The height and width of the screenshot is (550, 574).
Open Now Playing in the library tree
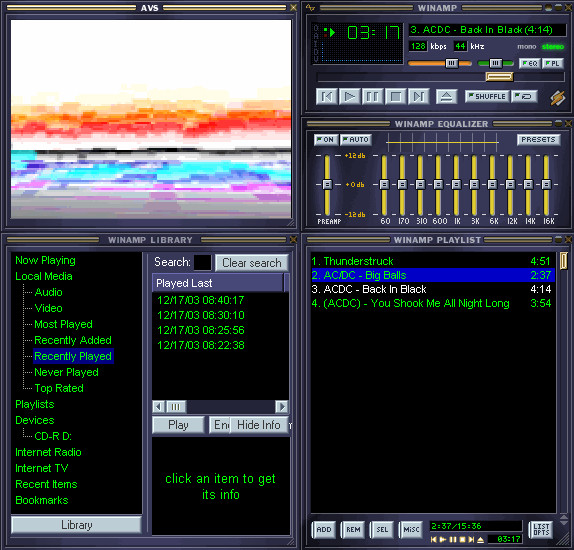(x=45, y=260)
